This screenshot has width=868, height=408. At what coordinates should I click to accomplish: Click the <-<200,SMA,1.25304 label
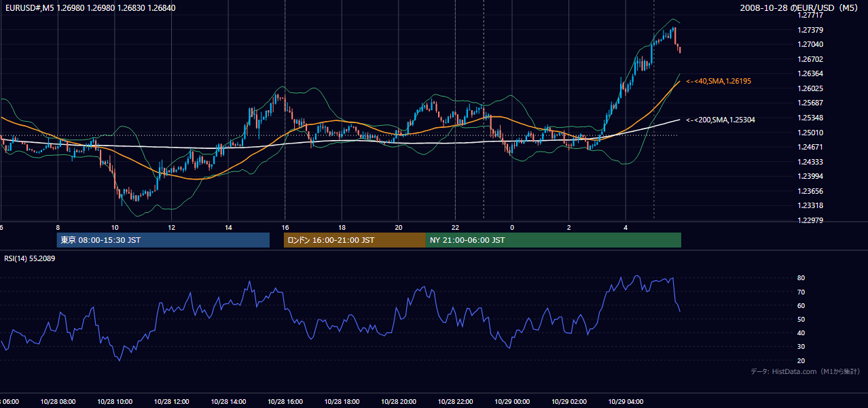click(721, 120)
